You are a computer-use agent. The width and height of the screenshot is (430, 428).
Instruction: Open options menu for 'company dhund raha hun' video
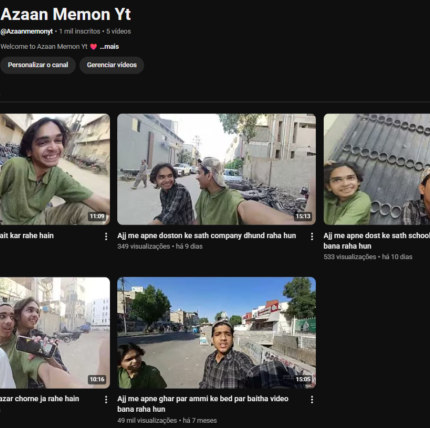(x=312, y=236)
